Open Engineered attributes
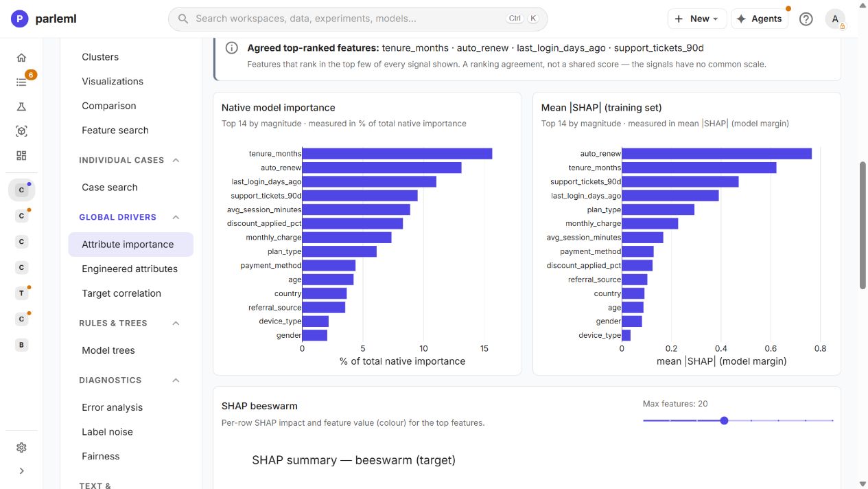 click(x=130, y=269)
